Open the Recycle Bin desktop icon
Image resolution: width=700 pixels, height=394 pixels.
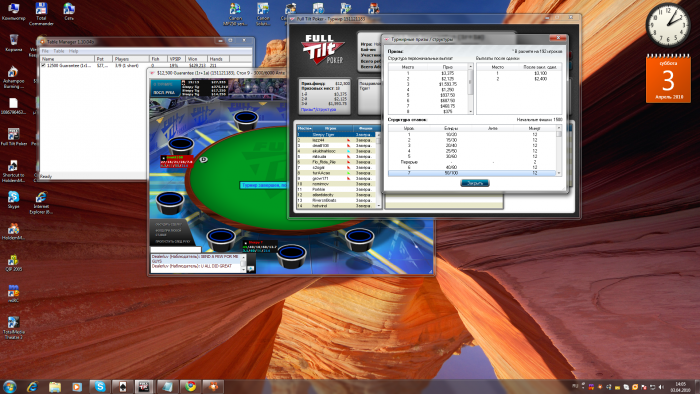coord(13,42)
